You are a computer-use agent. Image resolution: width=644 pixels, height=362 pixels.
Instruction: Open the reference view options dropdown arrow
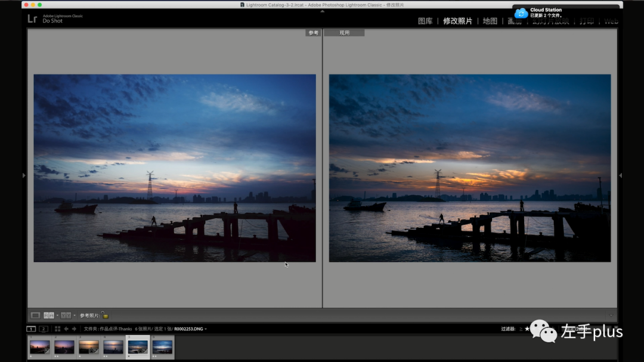click(57, 315)
